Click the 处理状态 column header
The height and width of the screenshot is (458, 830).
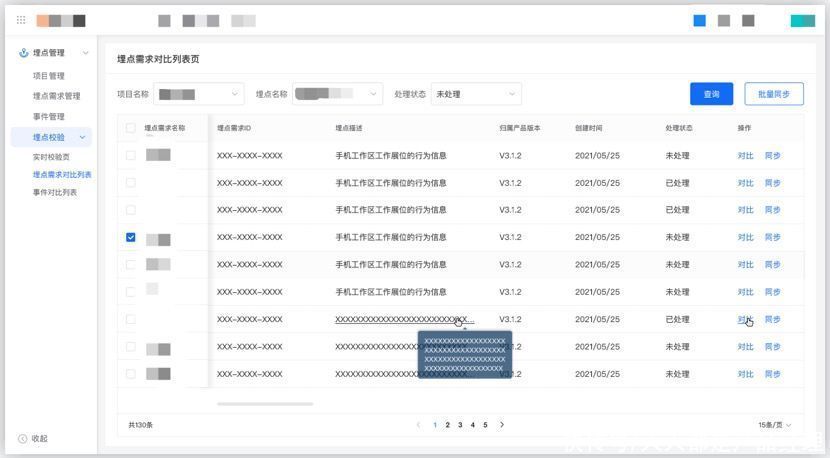coord(679,128)
